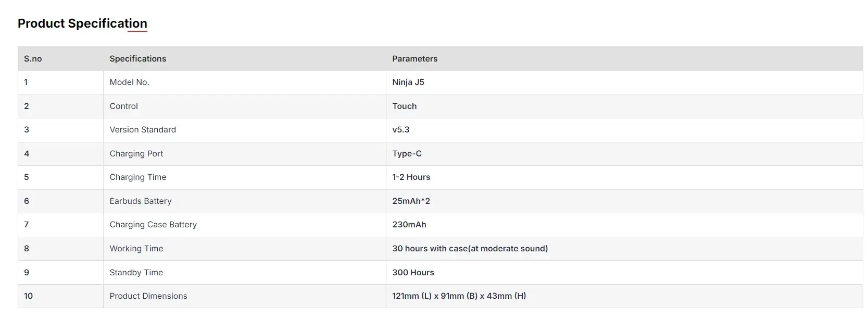Select the product dimensions value 121mm x 91mm

[459, 296]
